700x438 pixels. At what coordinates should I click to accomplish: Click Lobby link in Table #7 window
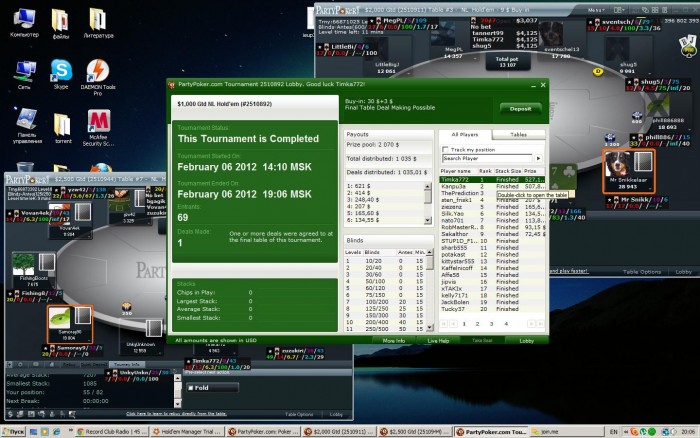click(x=336, y=414)
